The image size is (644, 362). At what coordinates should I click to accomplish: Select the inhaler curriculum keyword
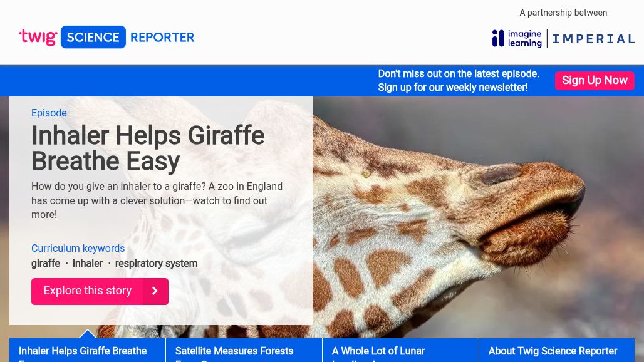88,264
